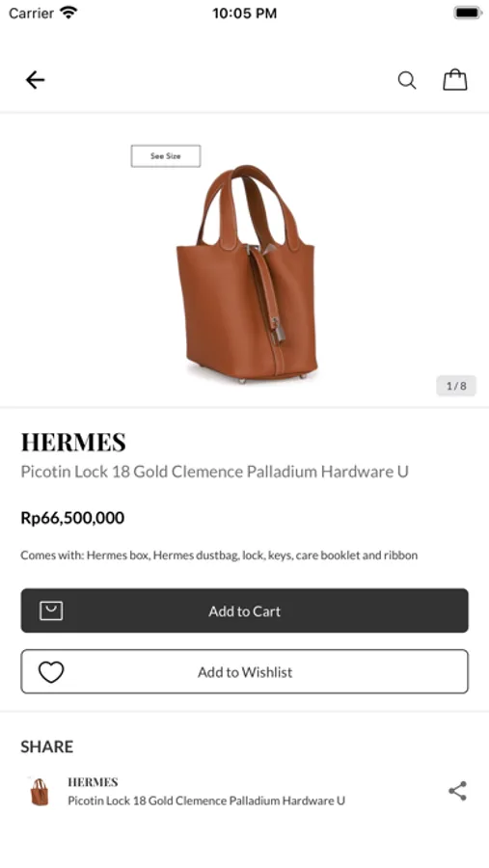The width and height of the screenshot is (489, 868).
Task: Tap the back arrow icon
Action: coord(35,80)
